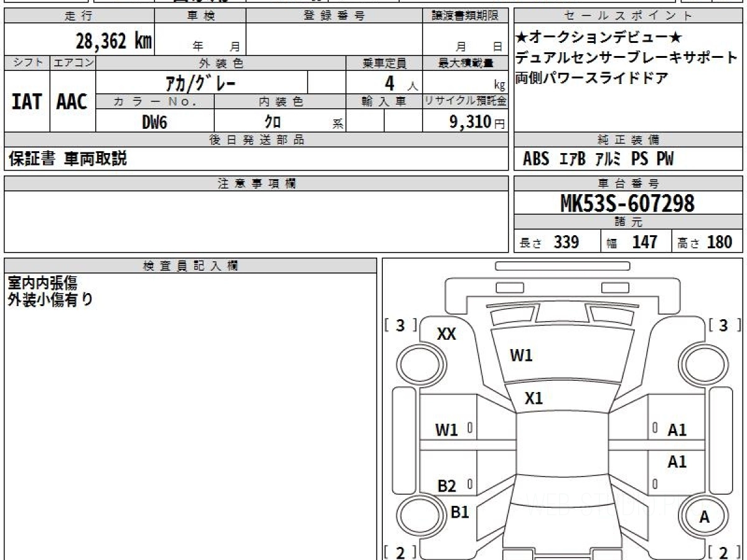Click the カラーNo. header
This screenshot has width=747, height=560.
[x=155, y=101]
